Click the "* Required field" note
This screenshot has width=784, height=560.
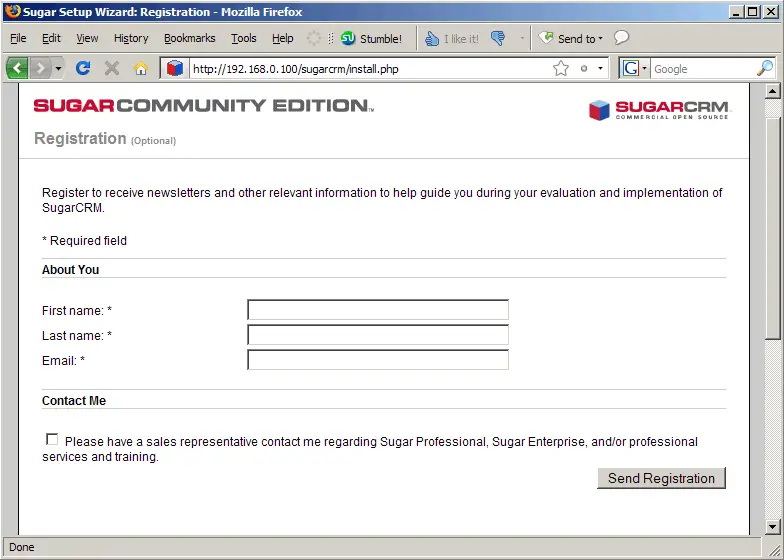point(84,240)
